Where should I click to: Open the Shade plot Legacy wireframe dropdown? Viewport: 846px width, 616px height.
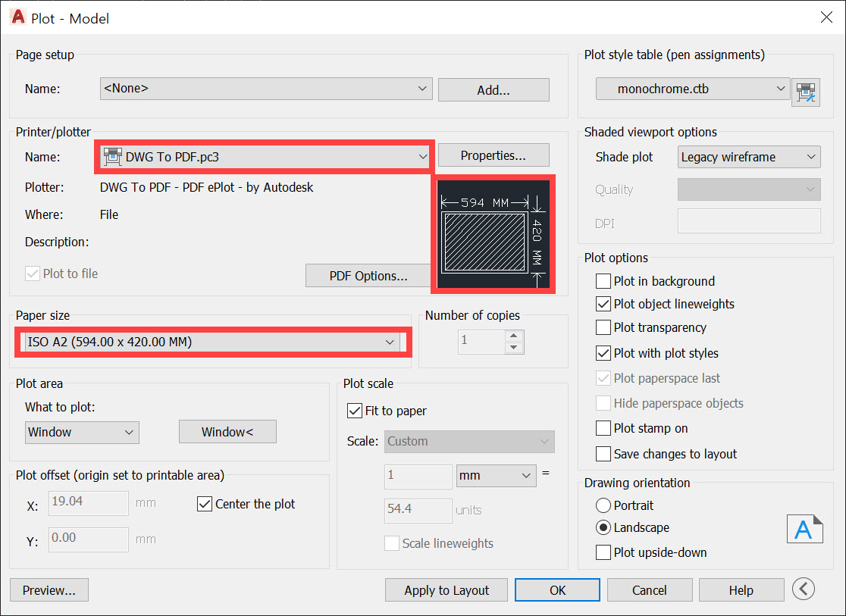tap(749, 157)
